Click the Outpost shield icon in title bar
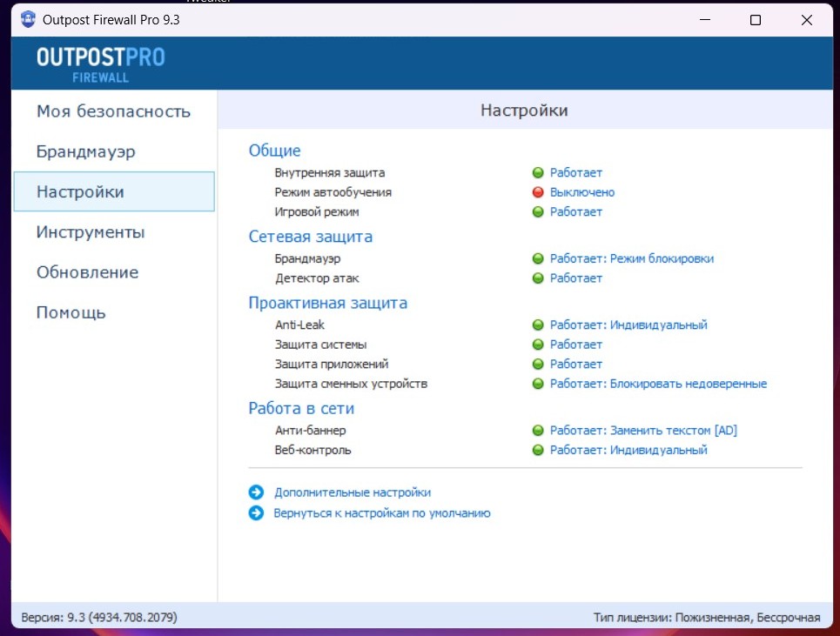 pos(28,20)
